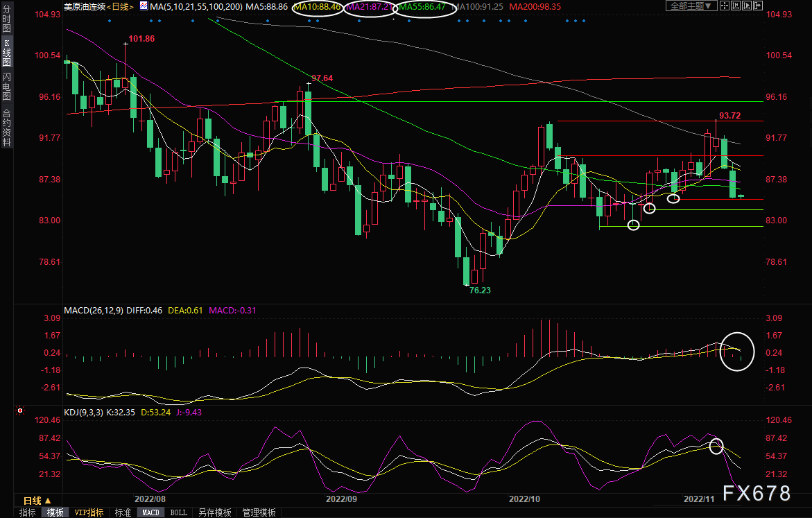This screenshot has width=812, height=518.
Task: Click the MA100:91.25 value
Action: pos(478,7)
